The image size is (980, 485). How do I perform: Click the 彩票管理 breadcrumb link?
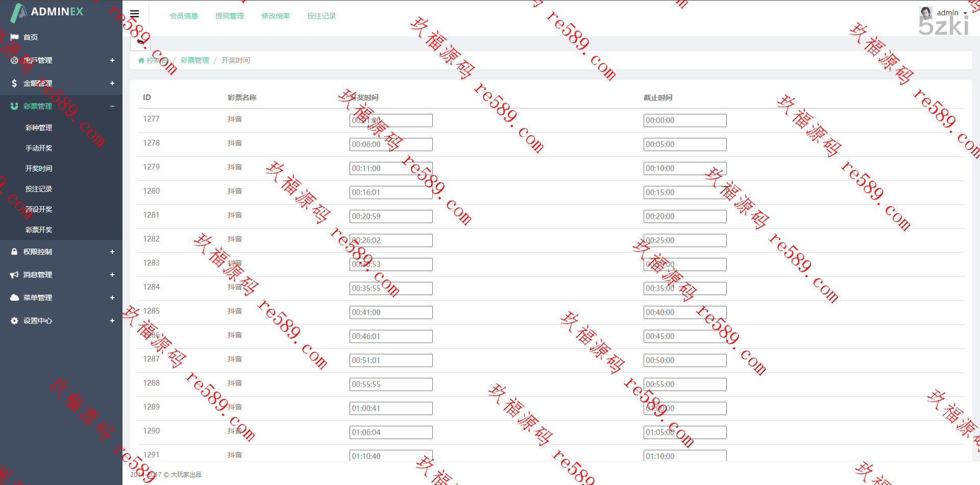[194, 60]
